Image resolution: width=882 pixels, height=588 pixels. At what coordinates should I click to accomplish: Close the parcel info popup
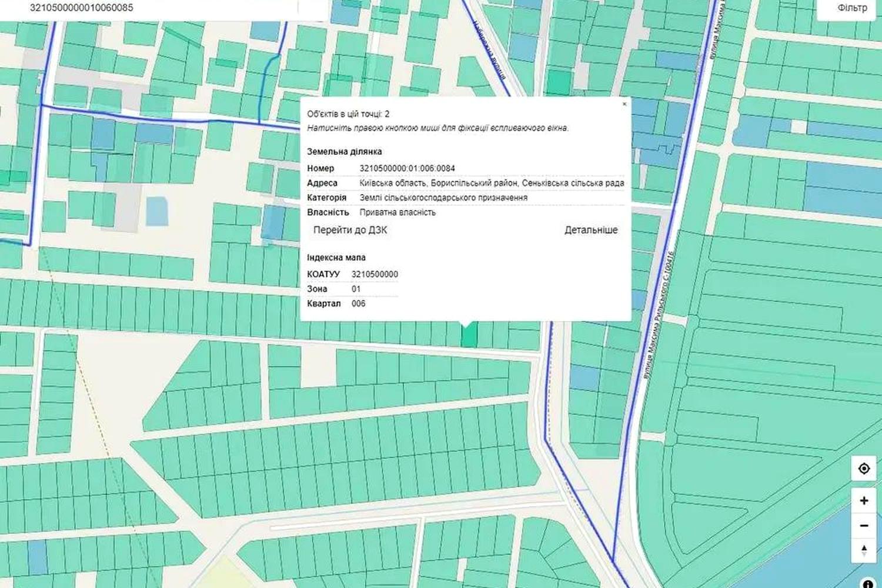(x=624, y=104)
